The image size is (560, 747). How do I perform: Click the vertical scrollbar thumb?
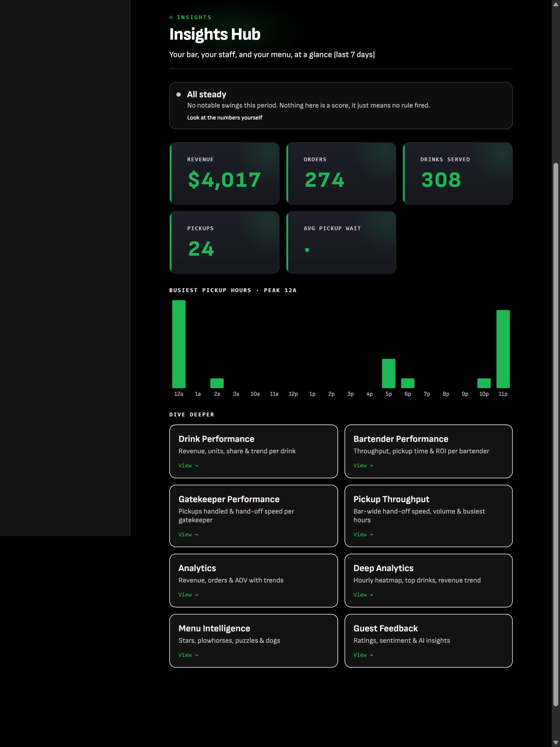(556, 435)
